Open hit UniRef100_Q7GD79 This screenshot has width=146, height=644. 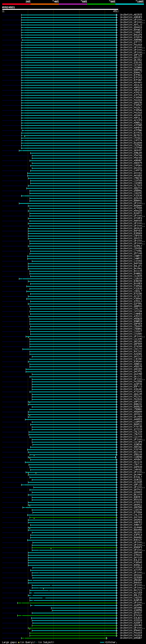click(x=131, y=37)
